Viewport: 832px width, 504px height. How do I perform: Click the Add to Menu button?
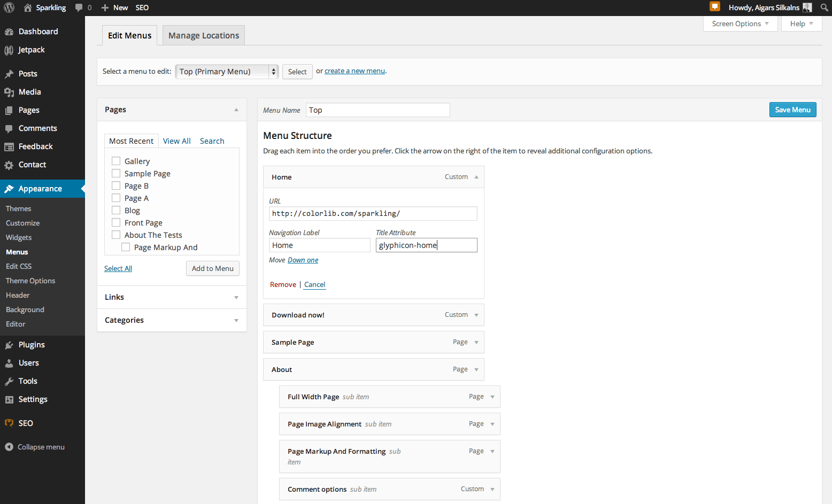pos(213,268)
